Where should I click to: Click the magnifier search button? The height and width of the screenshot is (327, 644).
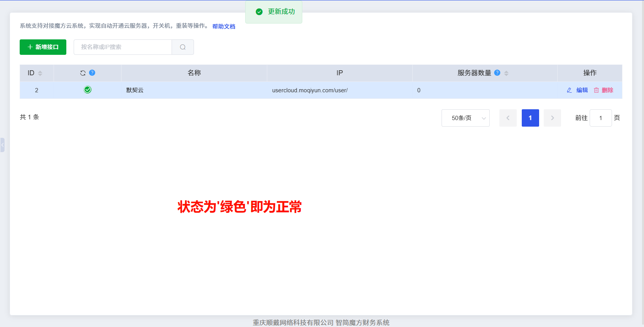[x=183, y=47]
